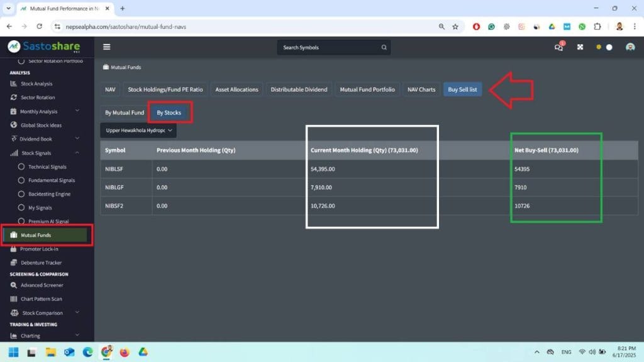Sort by Current Month Holding column header
The image size is (644, 362).
click(364, 150)
